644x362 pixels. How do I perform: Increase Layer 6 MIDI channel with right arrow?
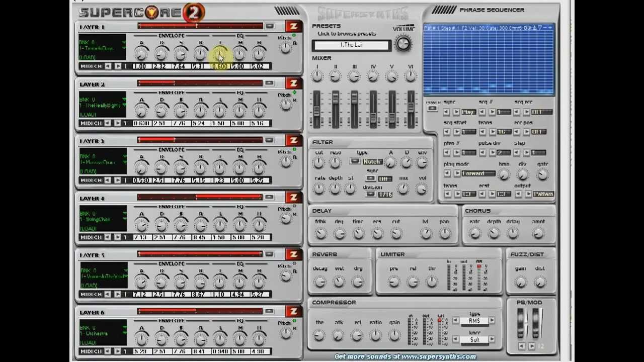118,351
